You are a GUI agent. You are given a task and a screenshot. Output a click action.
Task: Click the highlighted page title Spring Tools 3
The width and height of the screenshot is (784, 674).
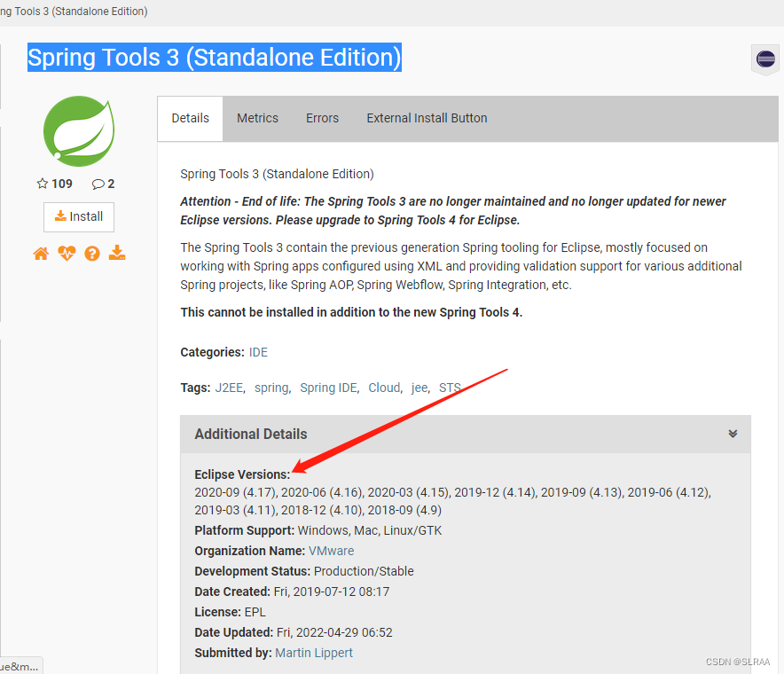pyautogui.click(x=214, y=58)
